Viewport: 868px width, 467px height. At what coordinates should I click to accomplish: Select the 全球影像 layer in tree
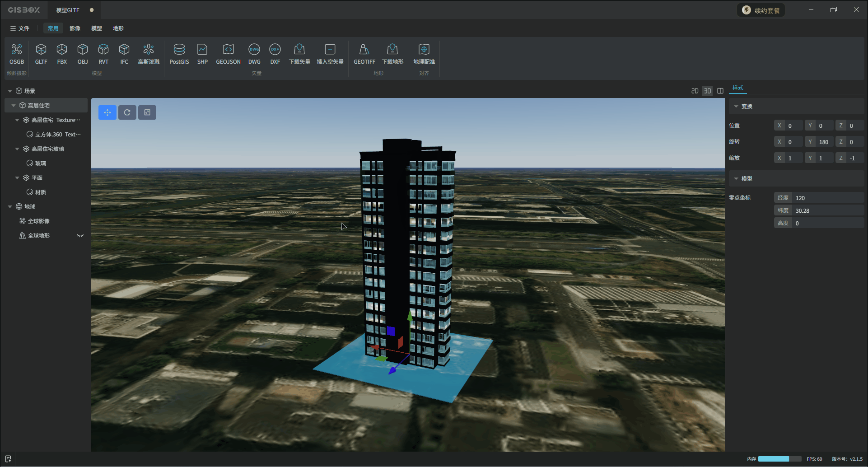pos(39,221)
